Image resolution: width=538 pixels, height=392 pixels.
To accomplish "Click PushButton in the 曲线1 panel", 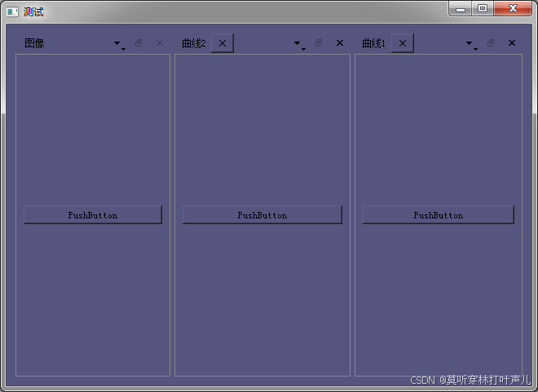I will pyautogui.click(x=439, y=215).
